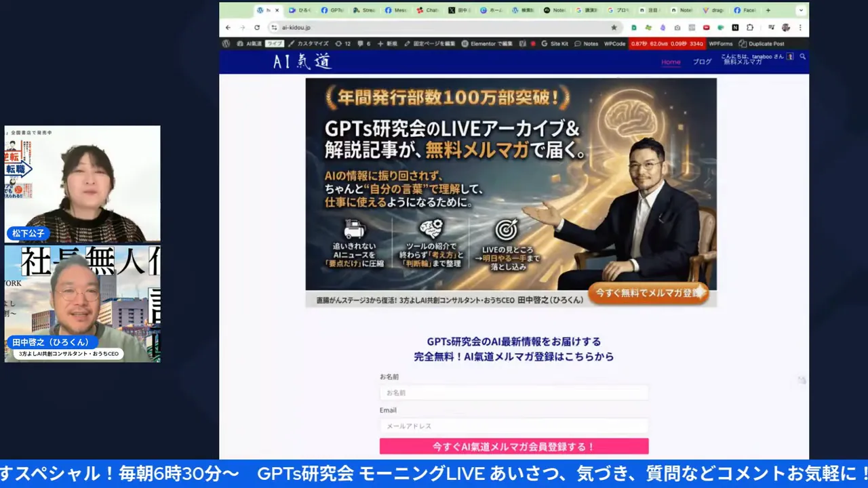Click 今すぐAI氣道メルマガ会員登録する！ pink button
The width and height of the screenshot is (868, 488).
pyautogui.click(x=513, y=446)
